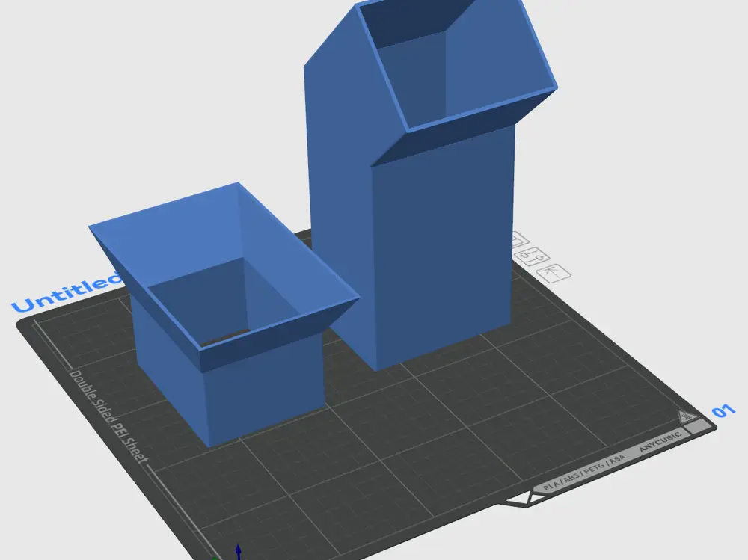This screenshot has width=748, height=560.
Task: Open plate settings via the sliders icon
Action: tap(534, 258)
